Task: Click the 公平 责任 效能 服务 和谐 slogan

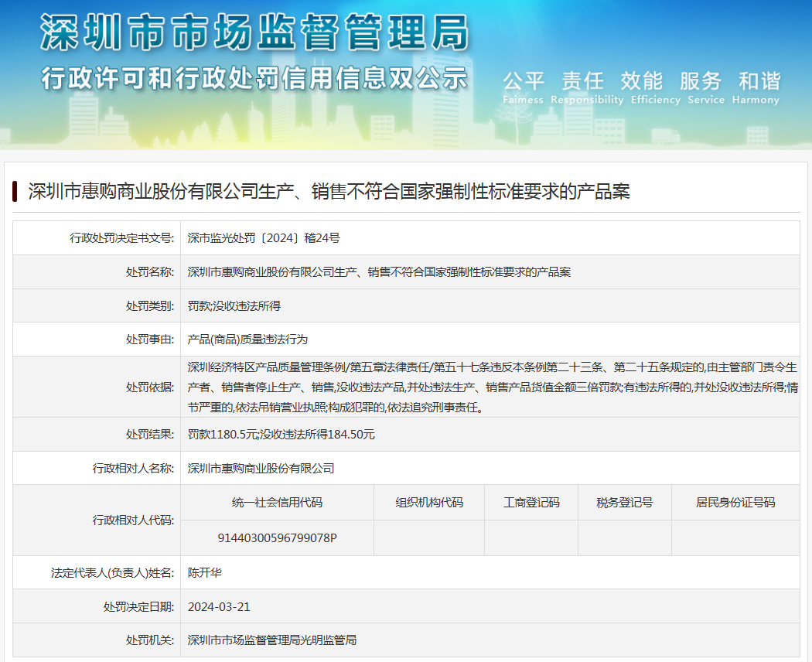Action: [641, 81]
